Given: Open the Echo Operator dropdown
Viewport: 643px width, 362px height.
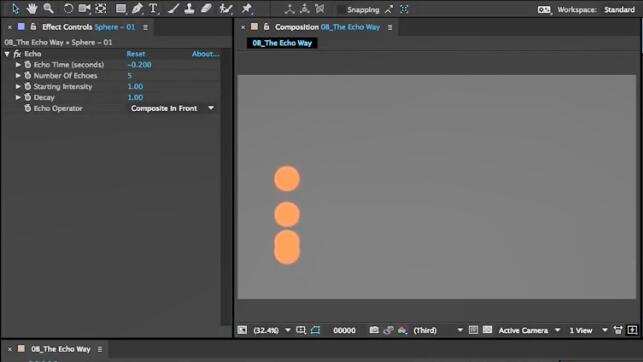Looking at the screenshot, I should 172,108.
